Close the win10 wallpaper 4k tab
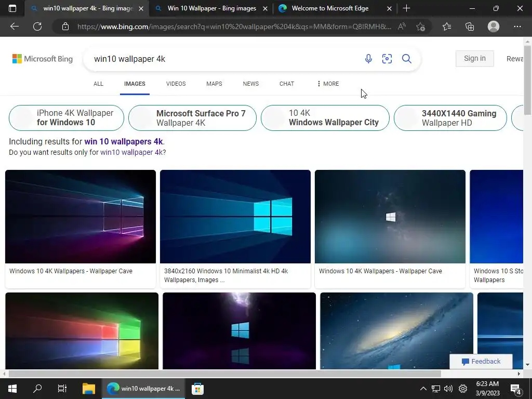The height and width of the screenshot is (399, 532). tap(141, 8)
